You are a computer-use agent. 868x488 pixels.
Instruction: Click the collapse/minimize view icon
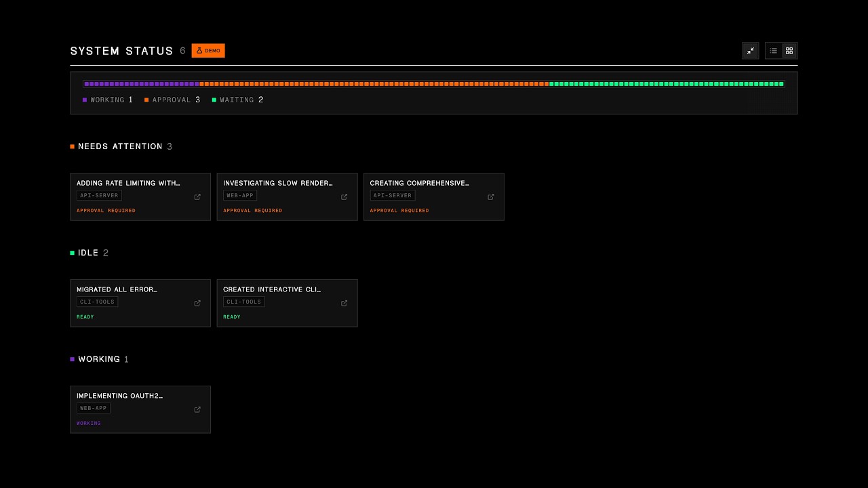click(751, 51)
